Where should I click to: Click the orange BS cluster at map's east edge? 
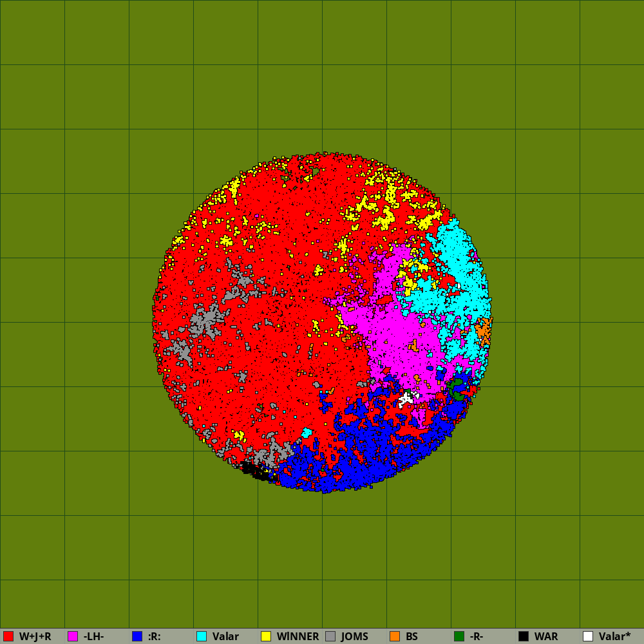[484, 330]
